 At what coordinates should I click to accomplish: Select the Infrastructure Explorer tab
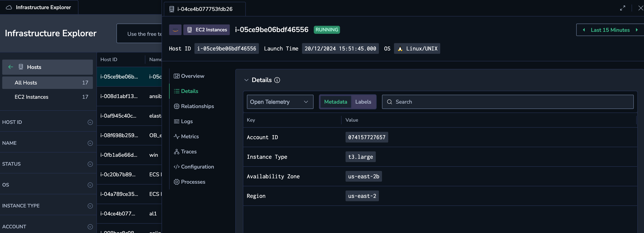pyautogui.click(x=39, y=7)
